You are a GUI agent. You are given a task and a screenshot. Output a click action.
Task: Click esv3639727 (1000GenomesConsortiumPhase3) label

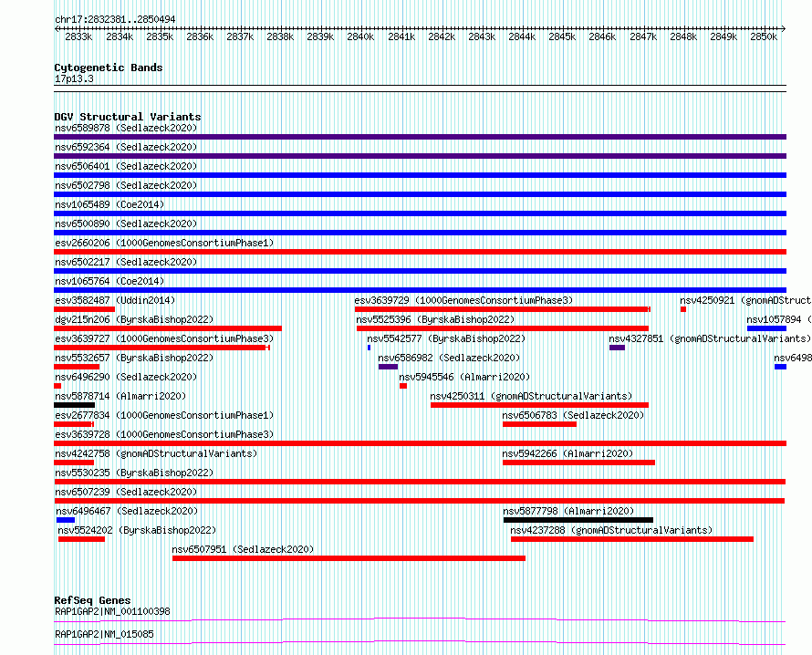click(x=164, y=338)
